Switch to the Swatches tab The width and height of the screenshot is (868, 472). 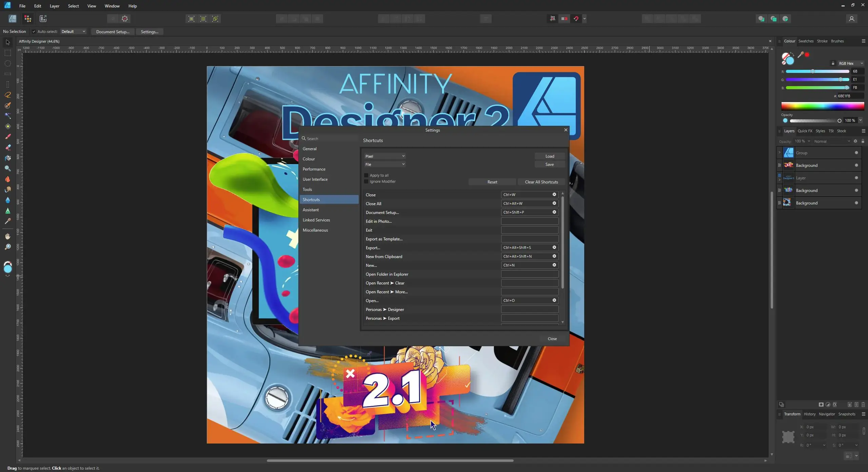[x=806, y=41]
